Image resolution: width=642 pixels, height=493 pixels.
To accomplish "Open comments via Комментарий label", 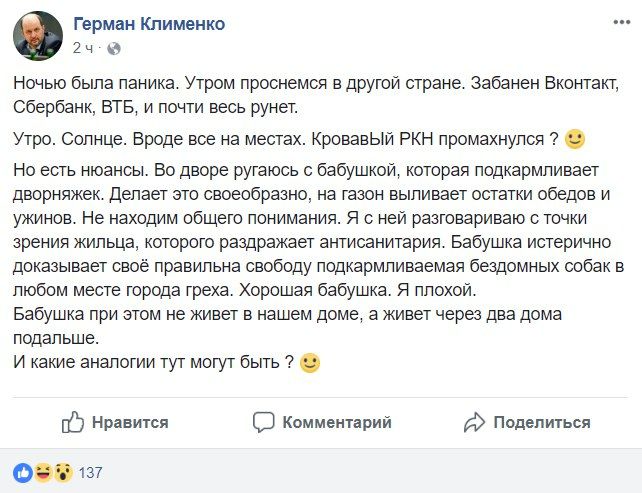I will [337, 422].
